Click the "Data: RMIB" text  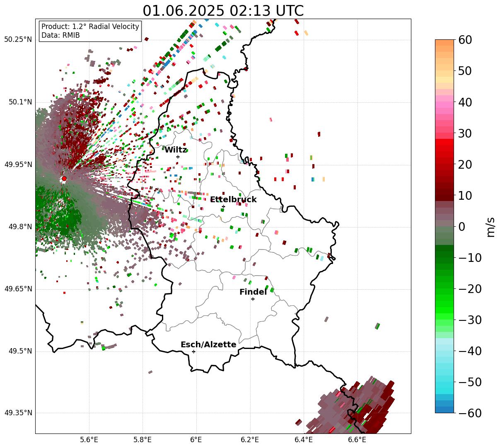click(60, 35)
